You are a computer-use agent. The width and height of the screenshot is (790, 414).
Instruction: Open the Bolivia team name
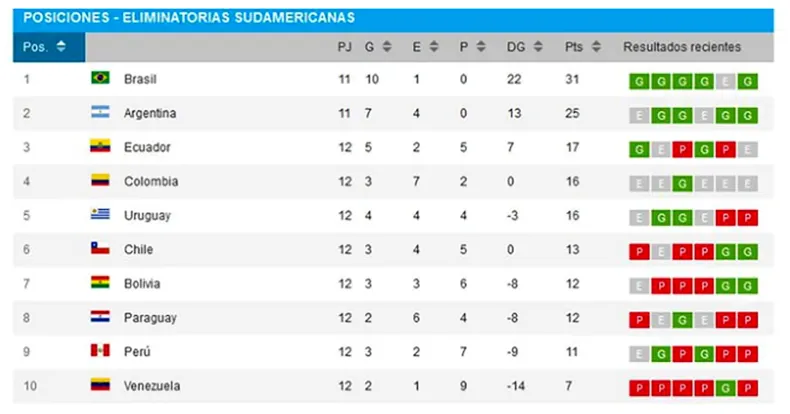tap(142, 284)
